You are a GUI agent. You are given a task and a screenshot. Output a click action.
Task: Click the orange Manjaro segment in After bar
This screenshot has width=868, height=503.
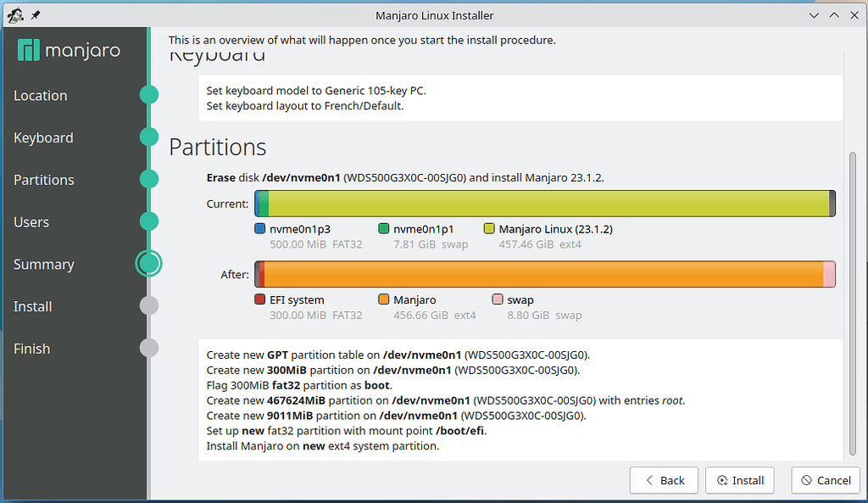(x=542, y=274)
